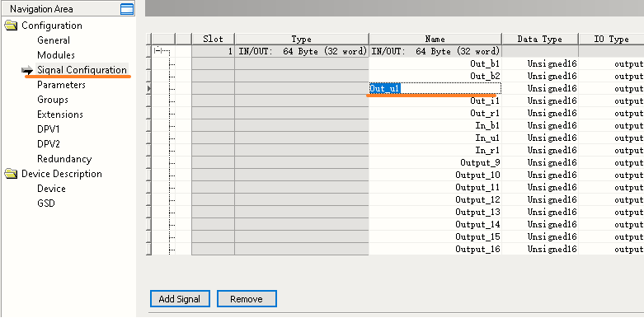This screenshot has width=644, height=318.
Task: Open the GSD entry
Action: coord(46,203)
